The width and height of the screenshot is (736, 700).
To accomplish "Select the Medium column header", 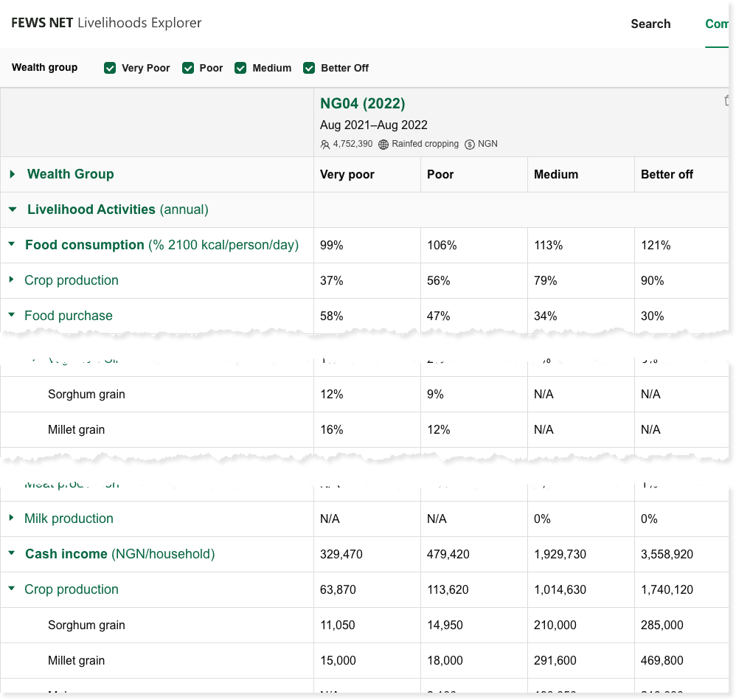I will tap(556, 175).
